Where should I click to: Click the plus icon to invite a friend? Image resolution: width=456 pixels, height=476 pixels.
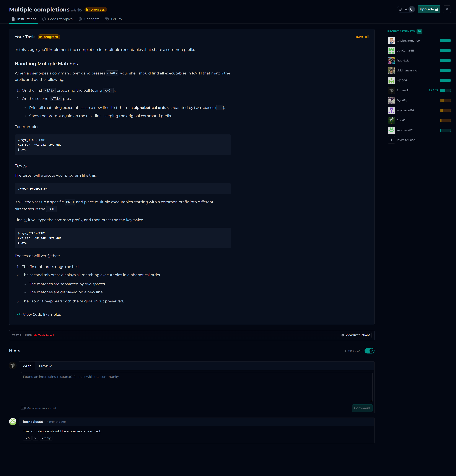coord(391,140)
